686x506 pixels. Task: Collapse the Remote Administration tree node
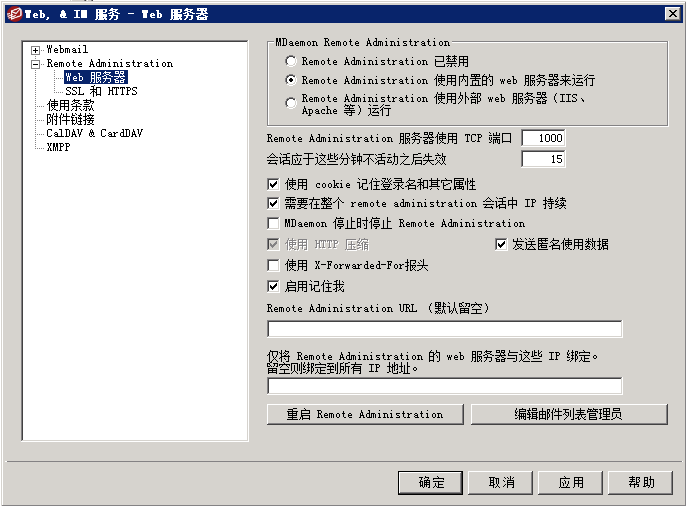[36, 64]
